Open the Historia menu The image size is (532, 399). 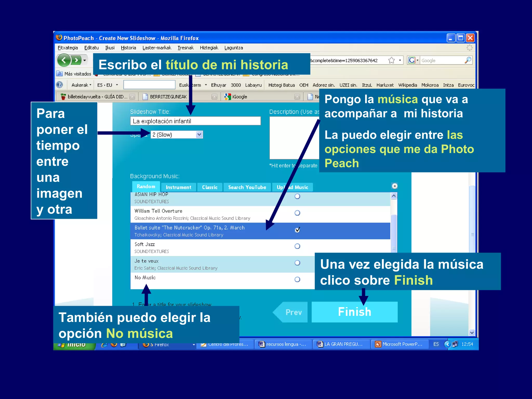[x=128, y=48]
